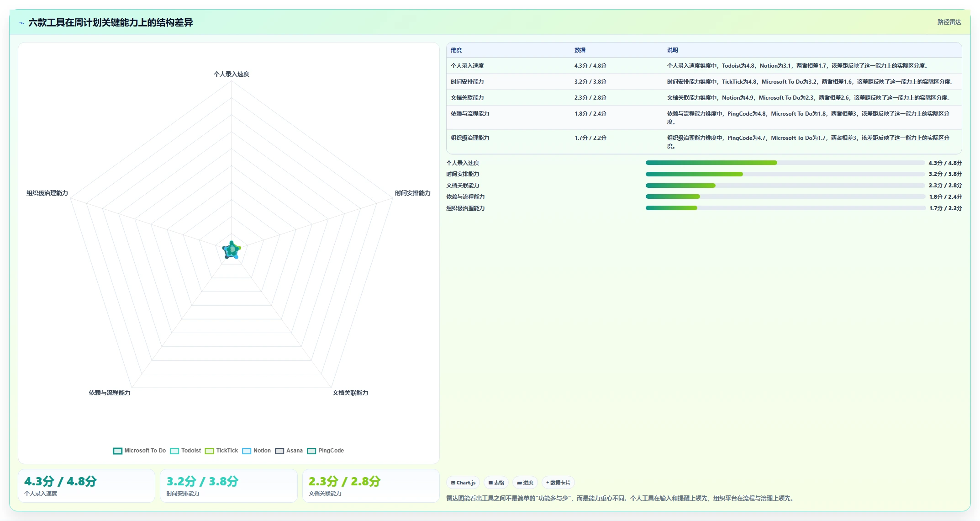Click the 4.3分 / 4.8分 value beside the progress bar
Screen dimensions: 980x521
pyautogui.click(x=945, y=163)
